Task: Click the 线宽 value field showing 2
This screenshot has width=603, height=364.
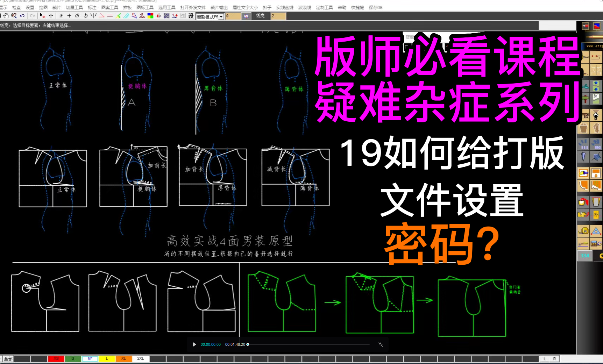Action: click(x=278, y=16)
